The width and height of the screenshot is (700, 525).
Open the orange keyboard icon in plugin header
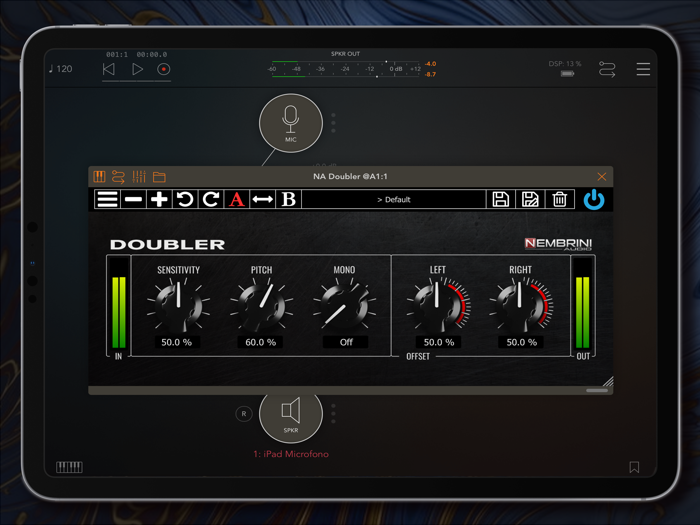pos(99,177)
